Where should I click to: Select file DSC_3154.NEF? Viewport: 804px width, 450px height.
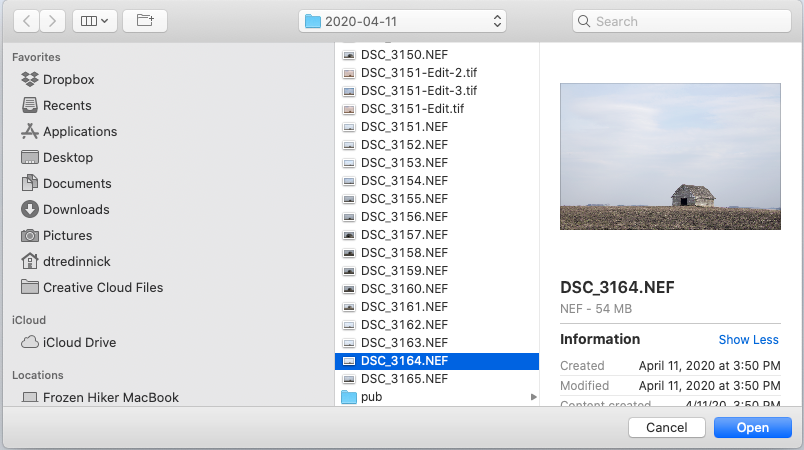[437, 181]
